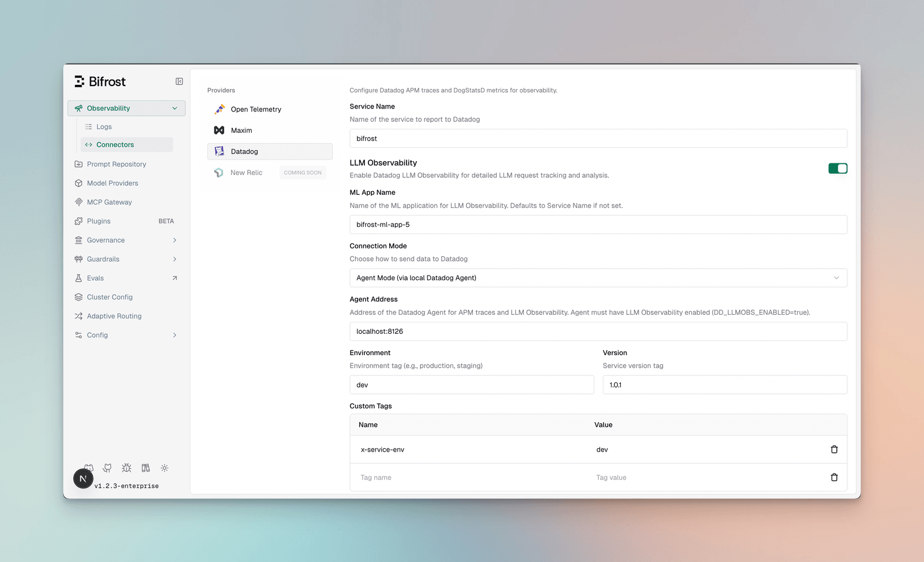Viewport: 924px width, 562px height.
Task: Click the bug report icon
Action: point(126,468)
